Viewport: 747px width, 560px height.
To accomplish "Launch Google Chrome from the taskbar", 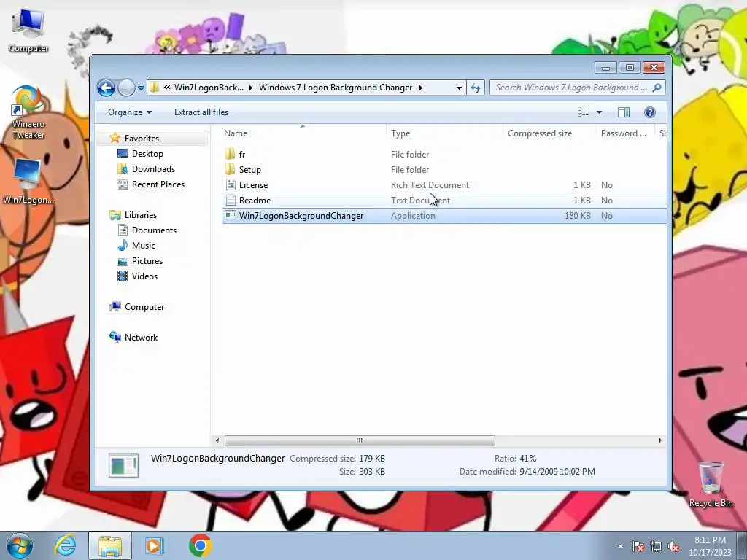I will (200, 545).
